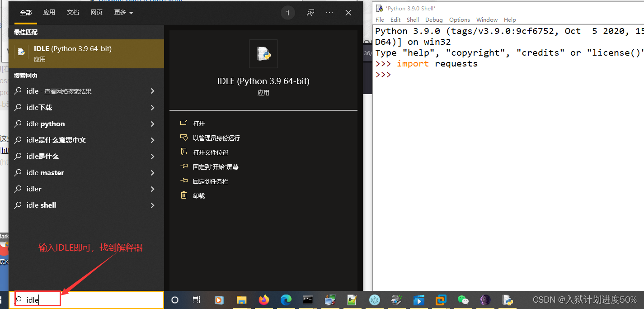Open the IDLE (Python 3.9 64-bit) best match result

point(86,54)
